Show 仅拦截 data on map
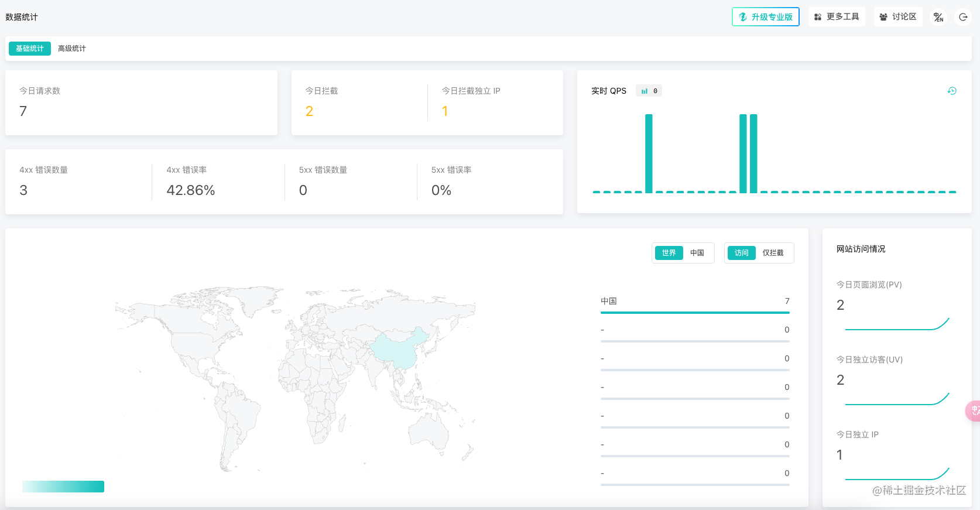Viewport: 980px width, 510px height. point(773,253)
